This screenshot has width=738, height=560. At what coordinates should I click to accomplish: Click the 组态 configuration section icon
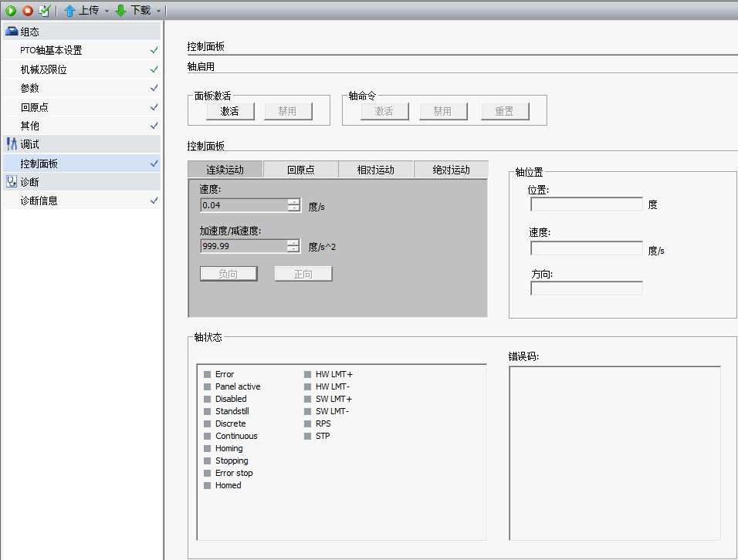pos(12,32)
